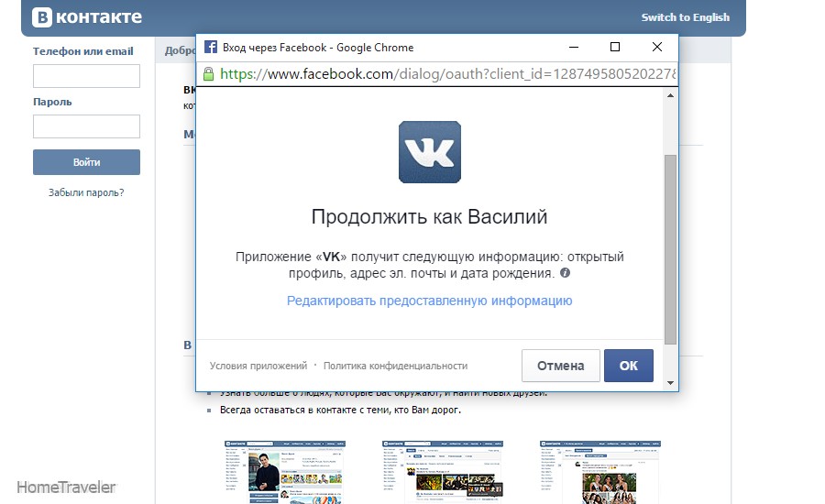Open the Политика конфиденциальности link
This screenshot has width=825, height=504.
[395, 366]
